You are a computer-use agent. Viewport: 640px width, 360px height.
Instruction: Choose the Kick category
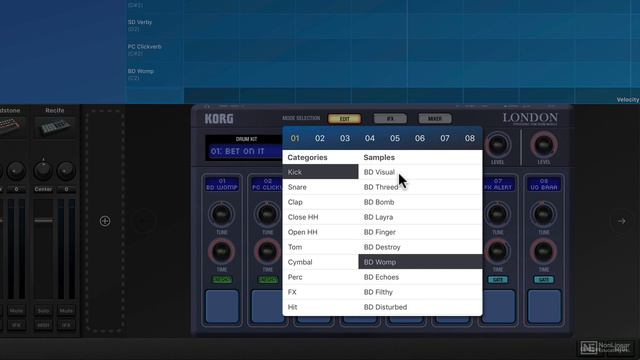[x=320, y=172]
